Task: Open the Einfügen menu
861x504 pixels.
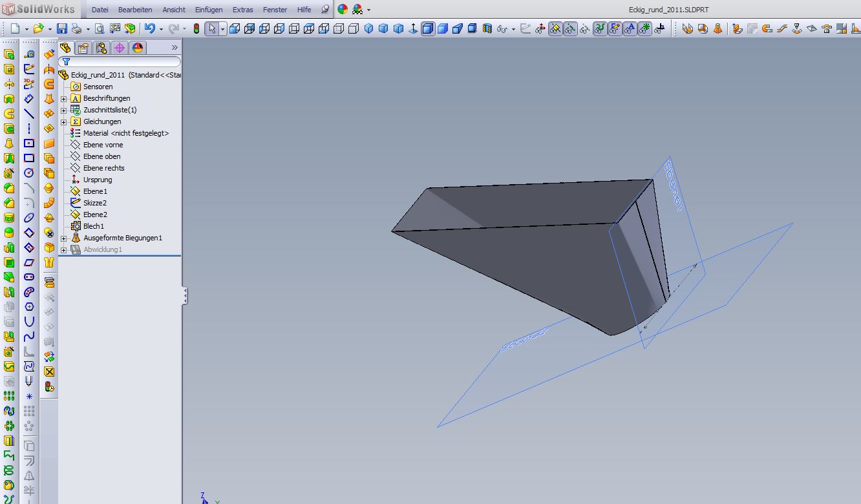Action: (x=209, y=10)
